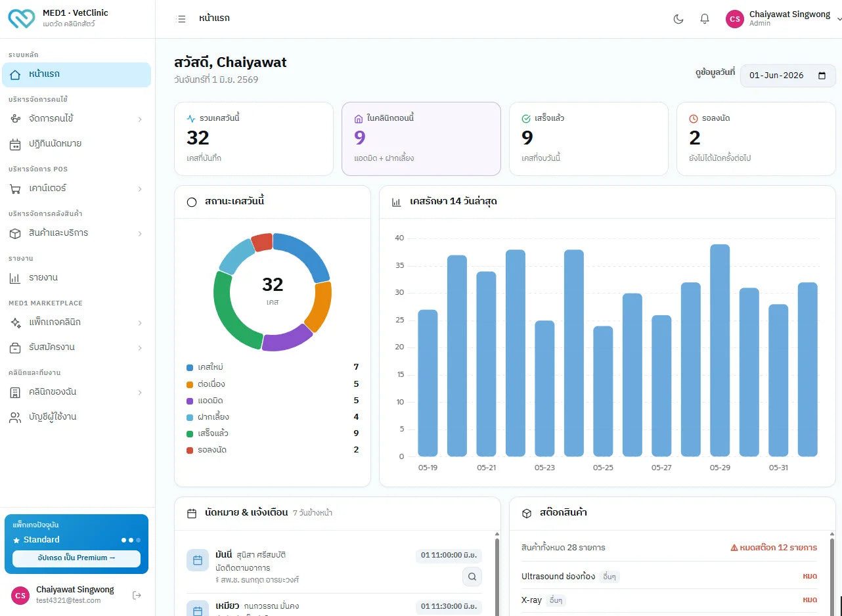The height and width of the screenshot is (616, 842).
Task: Click the blue เคสใหม่ legend swatch
Action: 190,368
